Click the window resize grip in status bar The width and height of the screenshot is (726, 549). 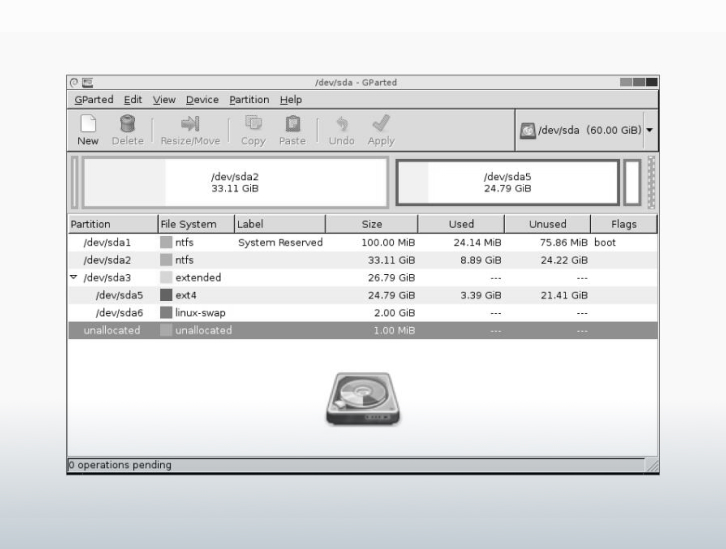point(651,465)
